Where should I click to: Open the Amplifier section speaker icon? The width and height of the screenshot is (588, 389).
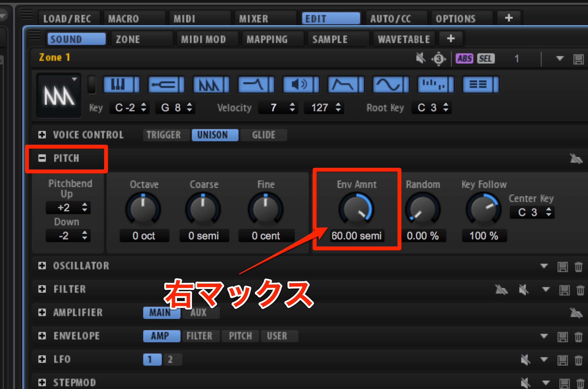click(301, 85)
